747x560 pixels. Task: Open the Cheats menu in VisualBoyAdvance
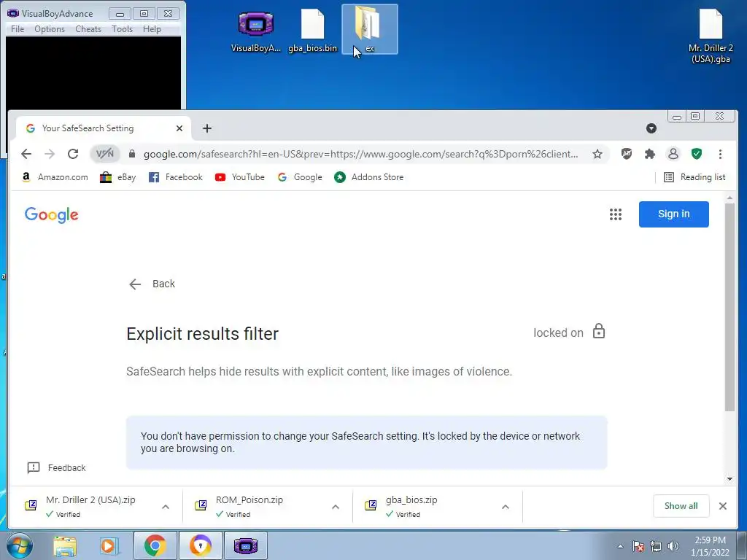coord(88,29)
